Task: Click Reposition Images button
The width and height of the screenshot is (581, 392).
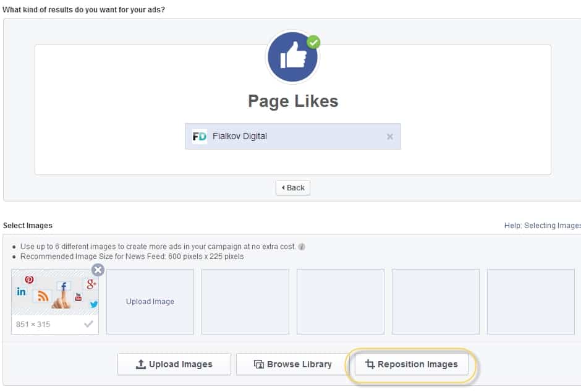Action: point(412,364)
